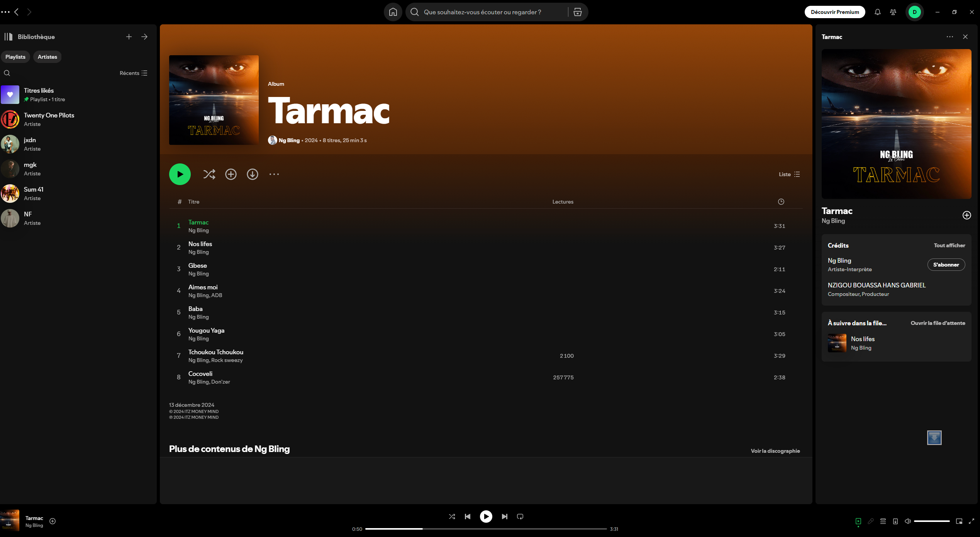The height and width of the screenshot is (537, 980).
Task: Create a playlist with plus icon
Action: pos(129,37)
